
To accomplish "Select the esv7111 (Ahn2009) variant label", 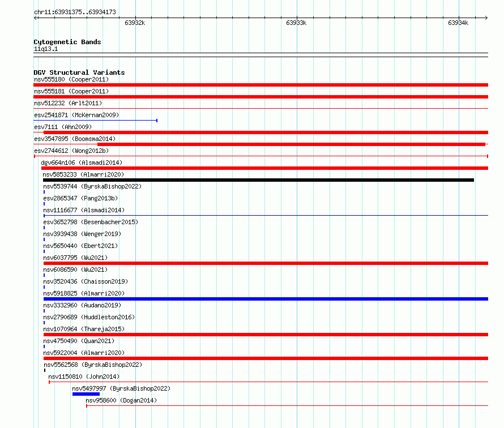I will pos(63,127).
